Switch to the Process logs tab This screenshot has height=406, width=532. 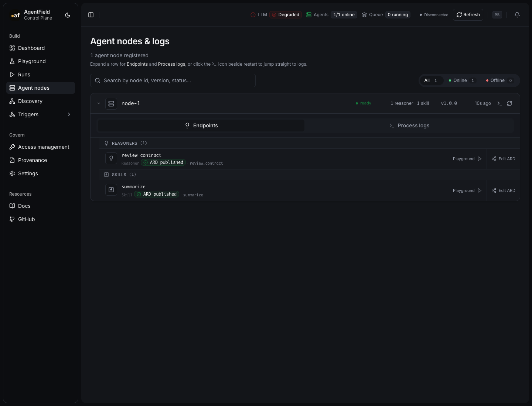pos(409,125)
